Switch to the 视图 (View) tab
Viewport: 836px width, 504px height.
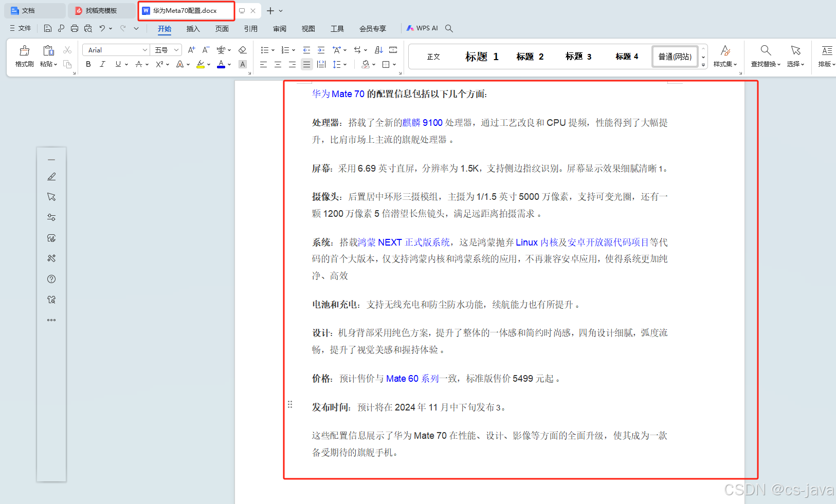(308, 29)
